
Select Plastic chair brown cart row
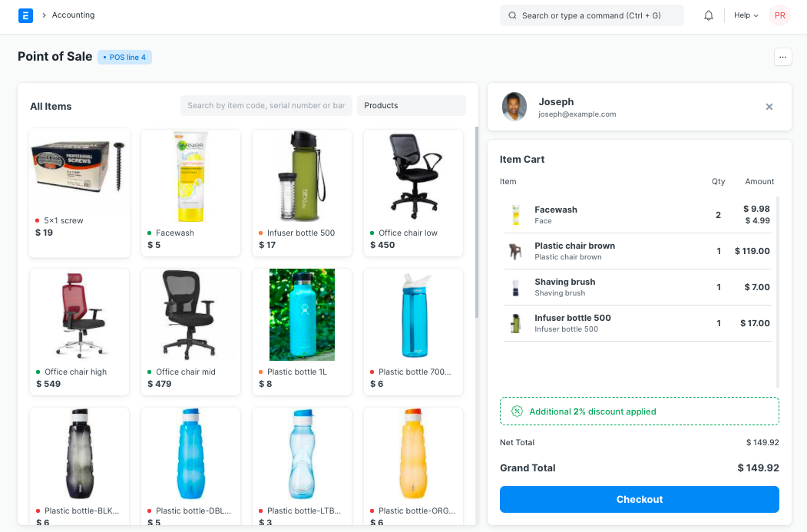coord(637,251)
